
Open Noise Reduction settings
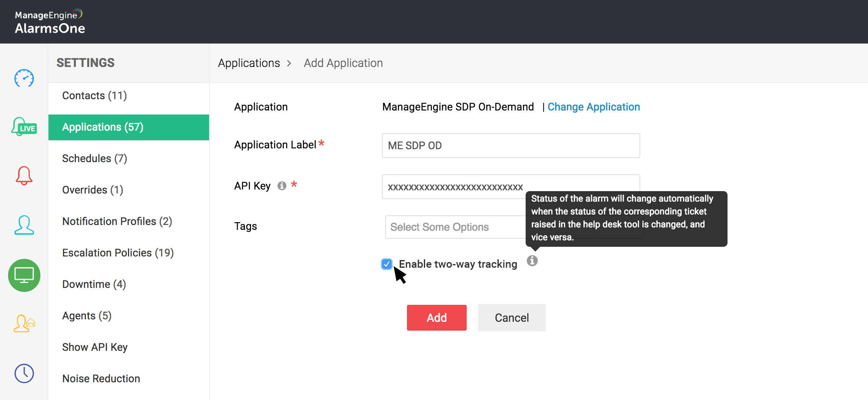(x=129, y=379)
